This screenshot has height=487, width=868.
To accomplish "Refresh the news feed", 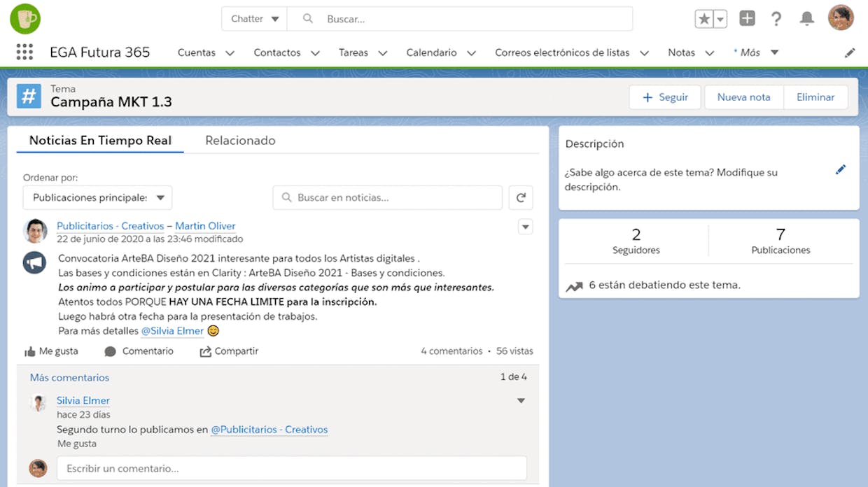I will (x=521, y=198).
